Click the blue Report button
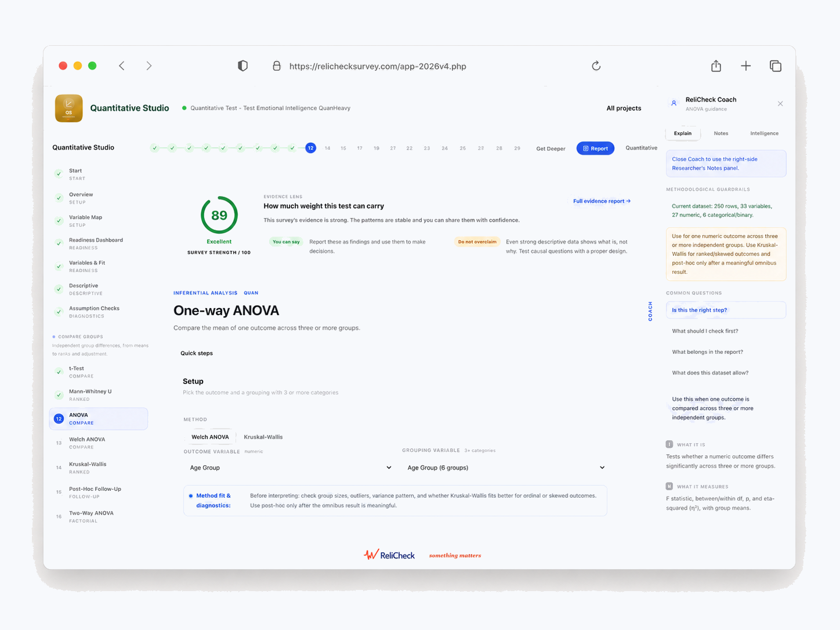The height and width of the screenshot is (630, 840). pyautogui.click(x=595, y=149)
